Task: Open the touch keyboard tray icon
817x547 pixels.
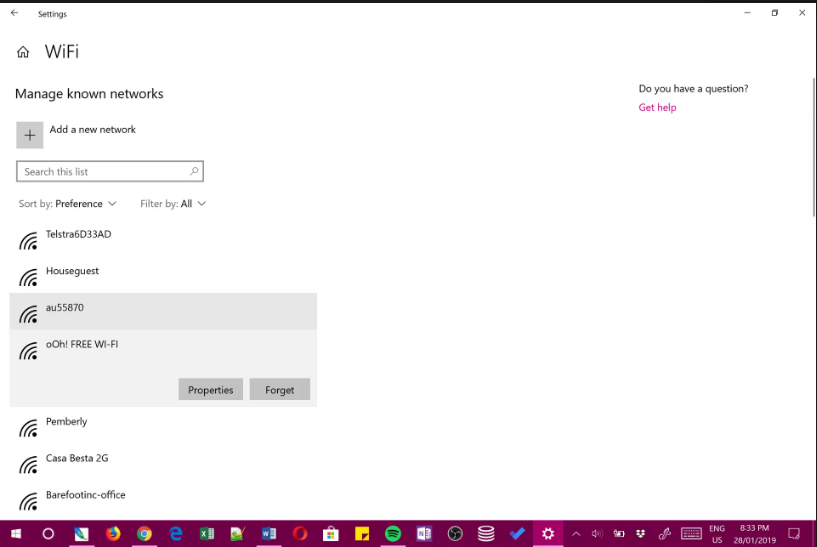Action: click(691, 533)
